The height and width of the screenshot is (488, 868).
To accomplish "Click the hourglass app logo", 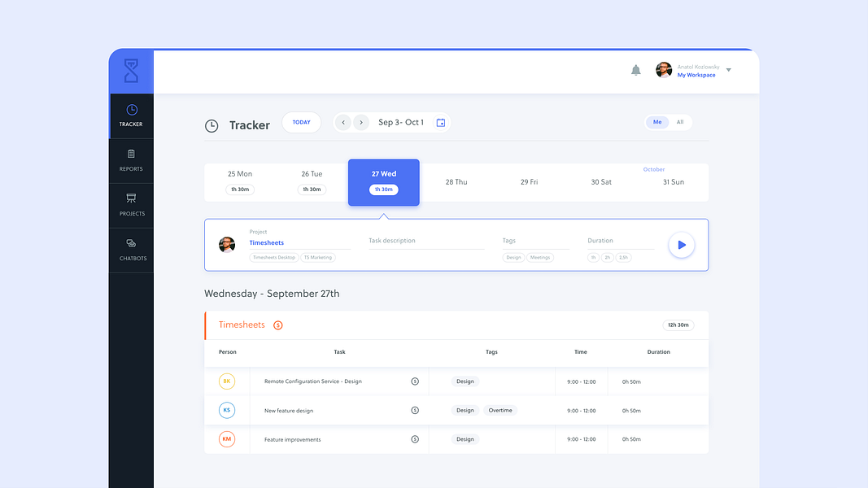I will [131, 71].
